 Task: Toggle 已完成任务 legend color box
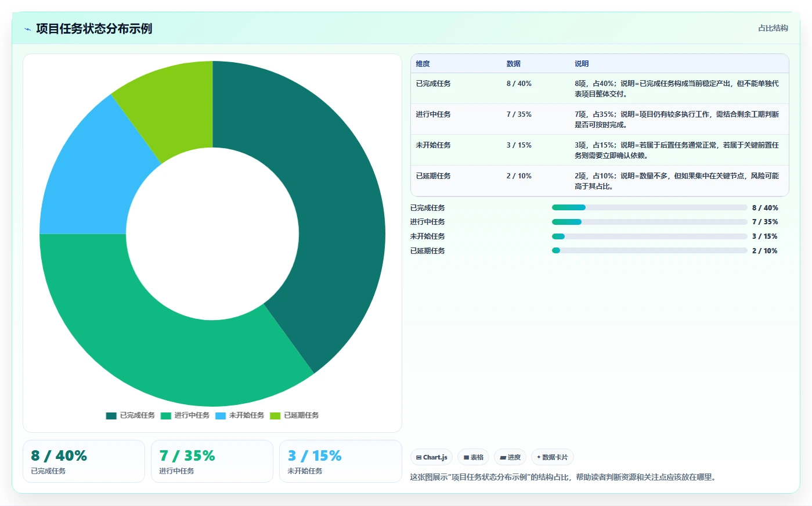[111, 415]
